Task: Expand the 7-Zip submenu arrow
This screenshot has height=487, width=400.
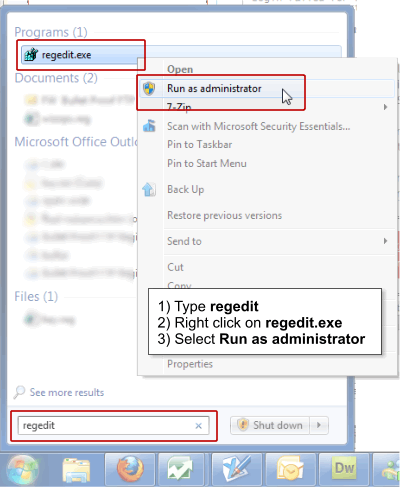Action: 385,107
